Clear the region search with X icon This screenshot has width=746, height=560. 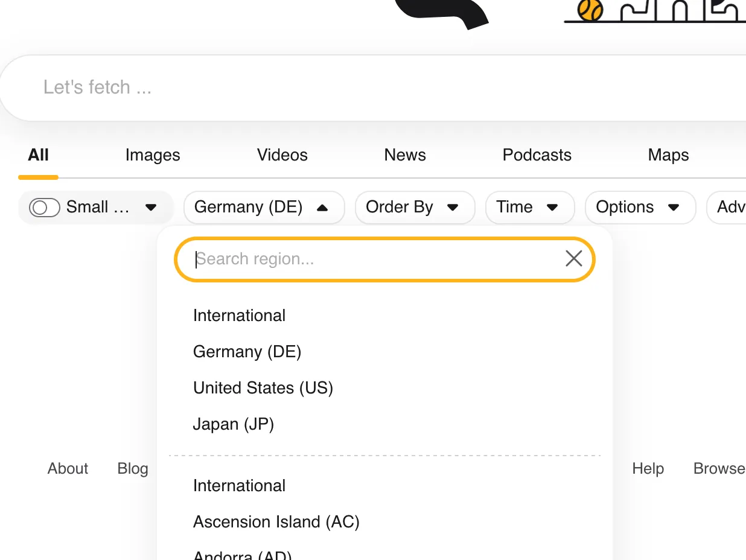point(573,259)
